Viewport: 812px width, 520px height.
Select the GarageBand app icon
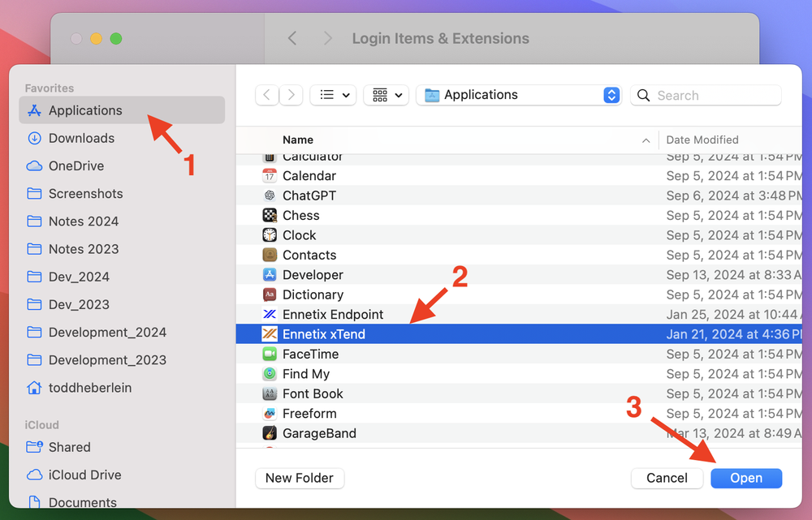(270, 433)
